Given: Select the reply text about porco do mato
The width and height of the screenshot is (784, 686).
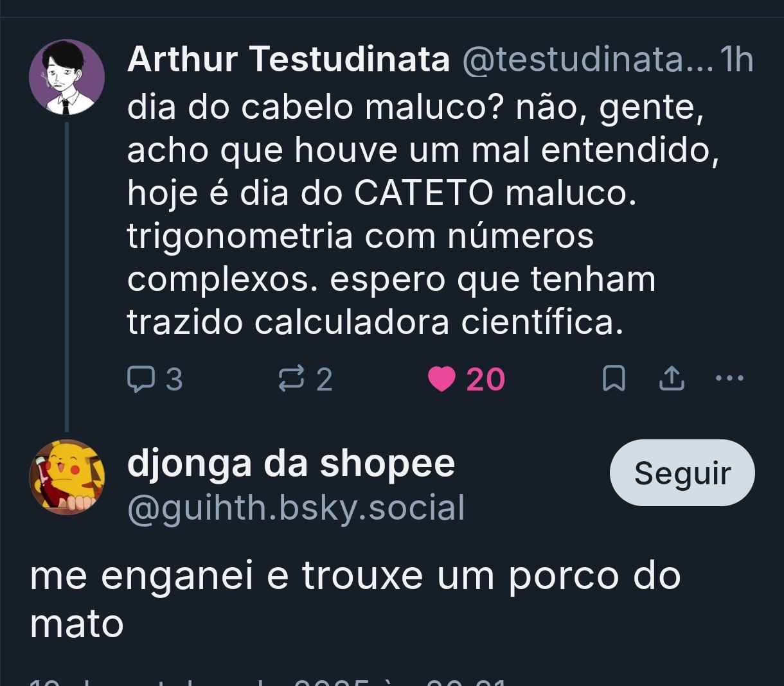Looking at the screenshot, I should click(x=354, y=599).
